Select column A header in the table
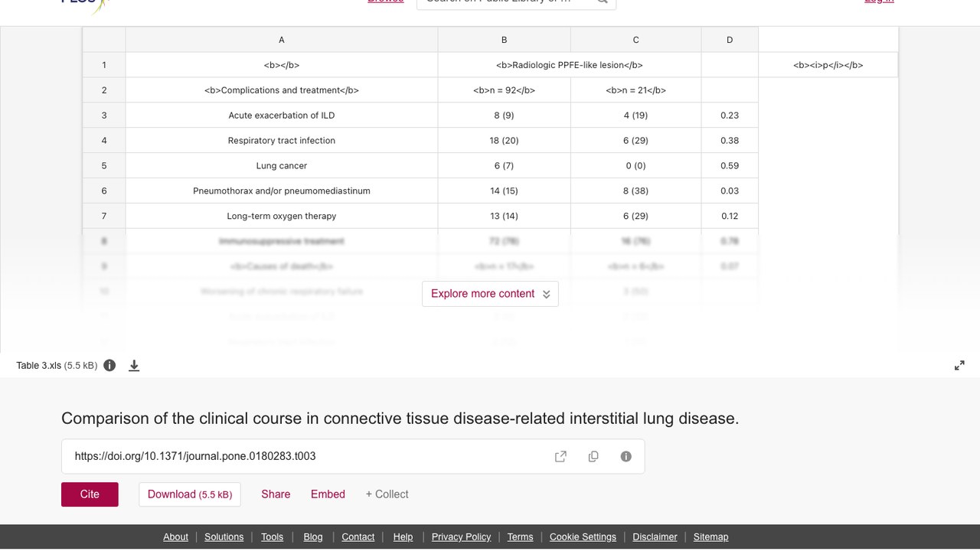This screenshot has height=551, width=980. [x=282, y=40]
